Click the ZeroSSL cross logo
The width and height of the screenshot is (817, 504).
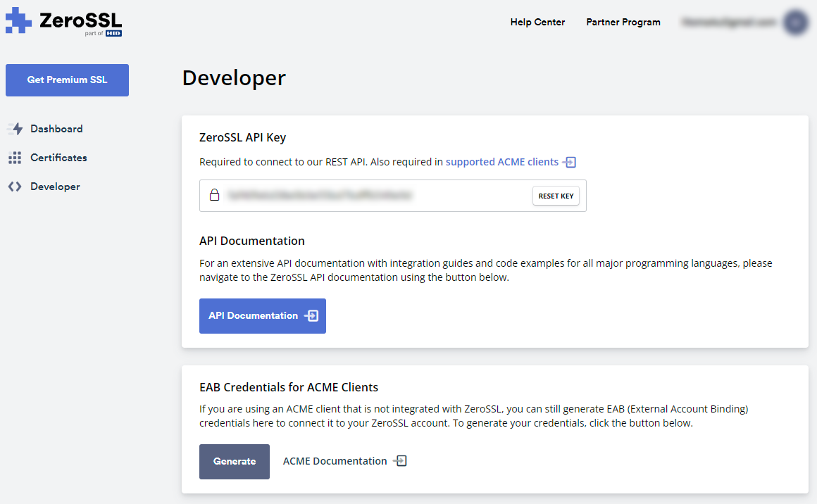[17, 22]
